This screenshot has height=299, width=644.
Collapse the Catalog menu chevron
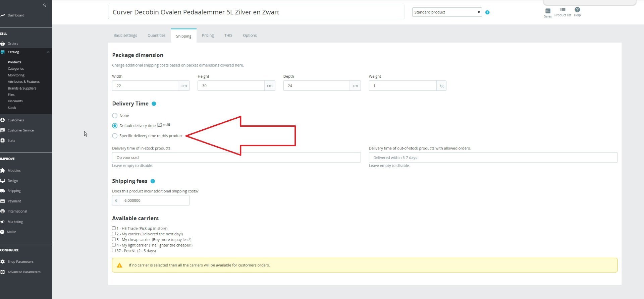(x=48, y=52)
